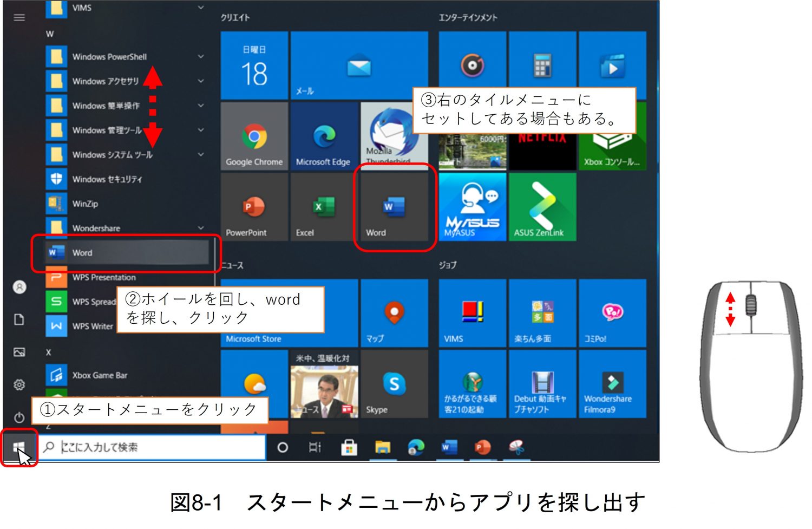
Task: Click the エンターテインメント group header
Action: [x=468, y=17]
